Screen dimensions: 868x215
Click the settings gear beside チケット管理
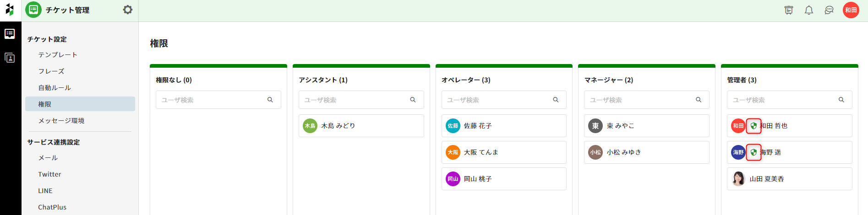click(x=128, y=10)
